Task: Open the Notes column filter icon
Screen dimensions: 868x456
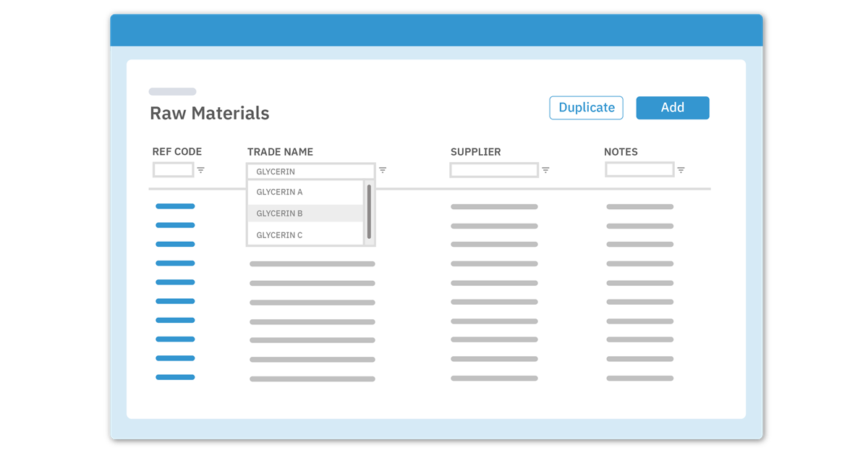Action: click(681, 170)
